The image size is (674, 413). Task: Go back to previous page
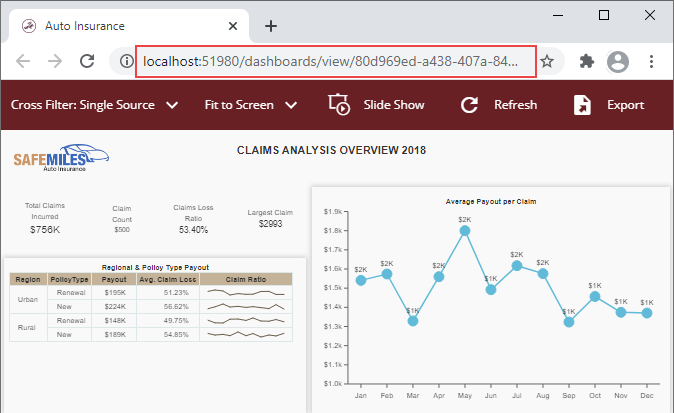pyautogui.click(x=23, y=61)
